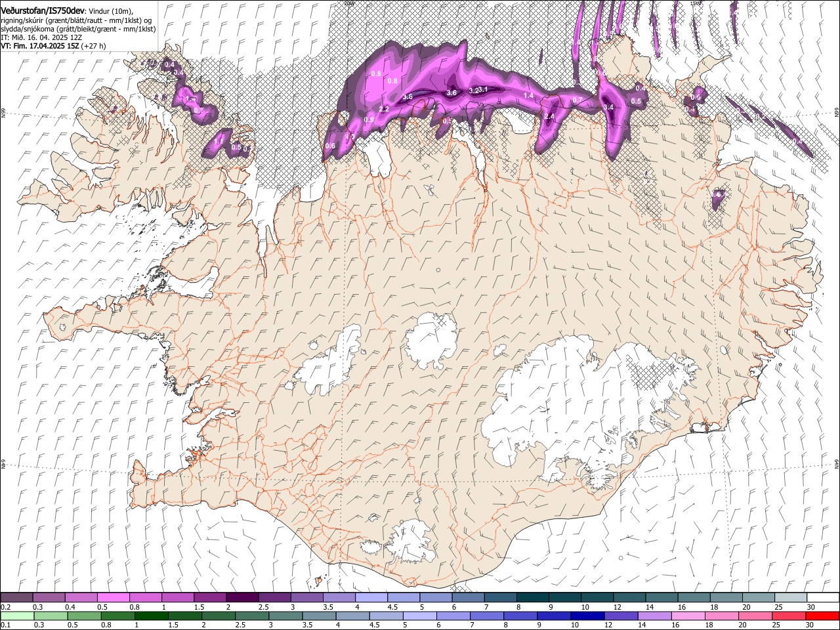Select upper scale swatch starting at 0.2
840x630 pixels.
[x=16, y=597]
